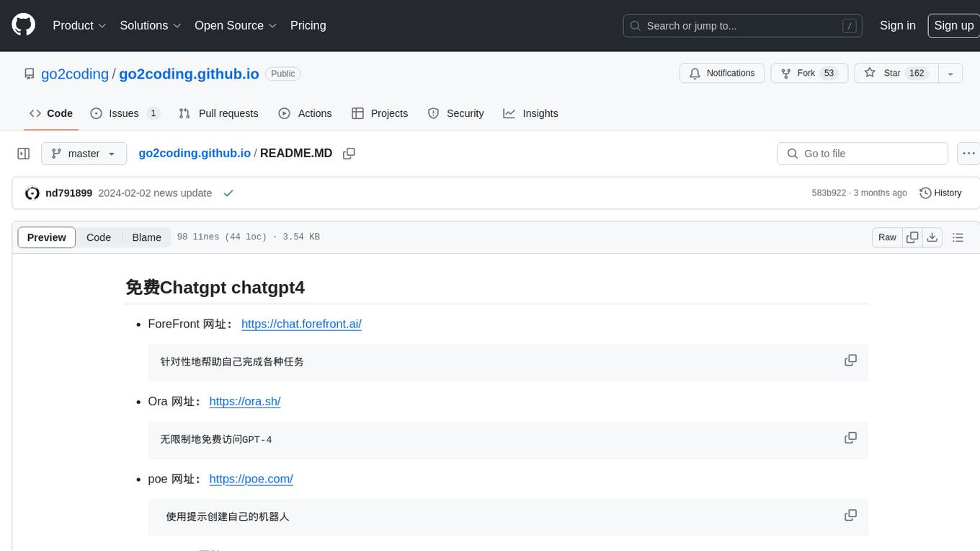Click the star count 162
This screenshot has width=980, height=551.
click(917, 74)
